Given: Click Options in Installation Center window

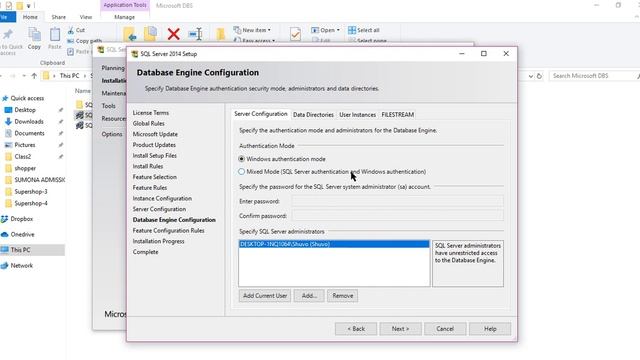Looking at the screenshot, I should tap(112, 134).
